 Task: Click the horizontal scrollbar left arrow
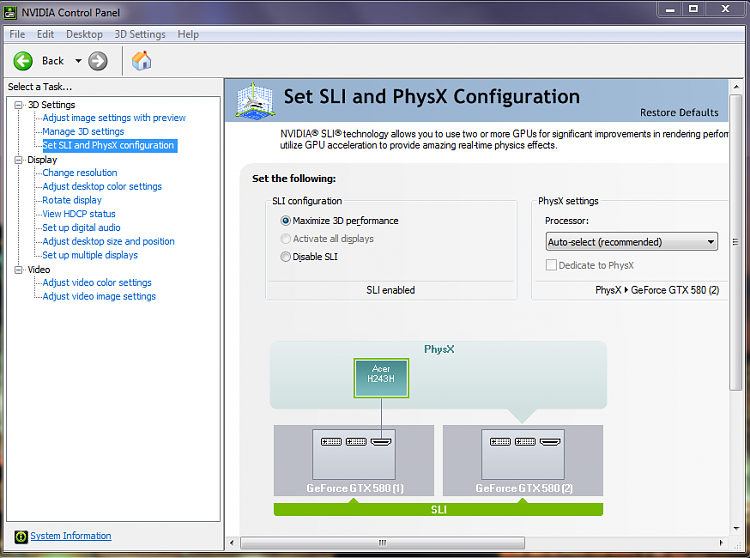coord(232,543)
